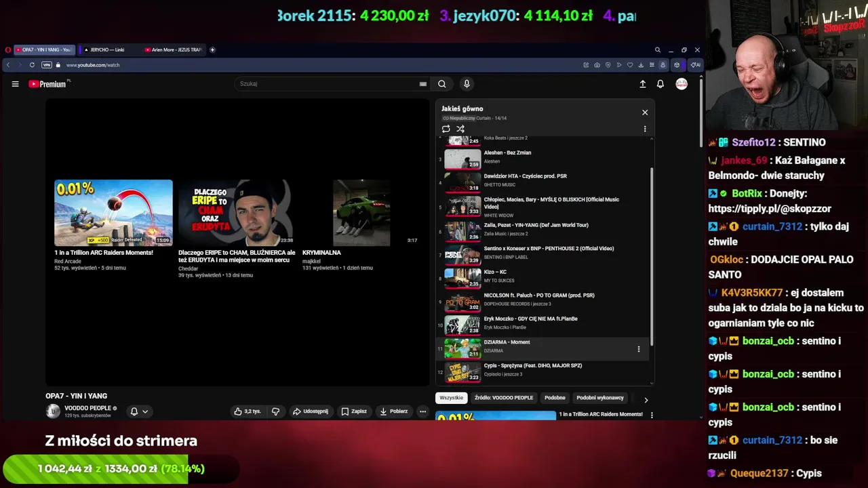This screenshot has height=488, width=868.
Task: Save video with the Zapisz button
Action: [x=354, y=411]
